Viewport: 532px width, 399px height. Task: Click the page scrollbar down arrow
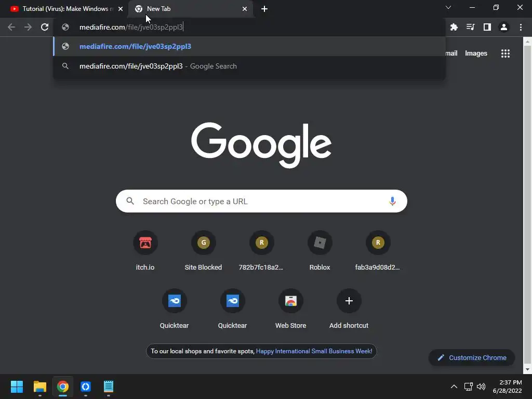[527, 369]
